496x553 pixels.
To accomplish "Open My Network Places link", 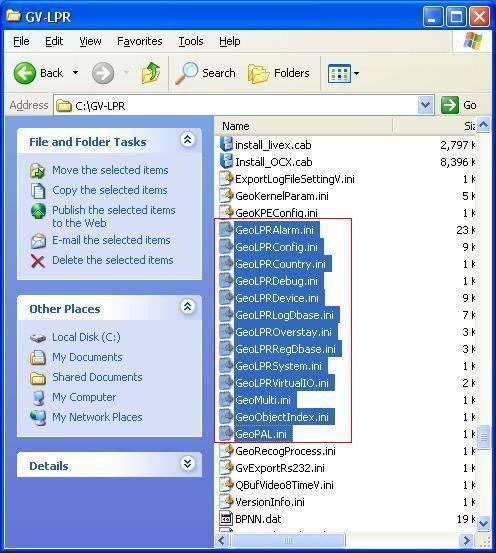I will click(x=97, y=417).
